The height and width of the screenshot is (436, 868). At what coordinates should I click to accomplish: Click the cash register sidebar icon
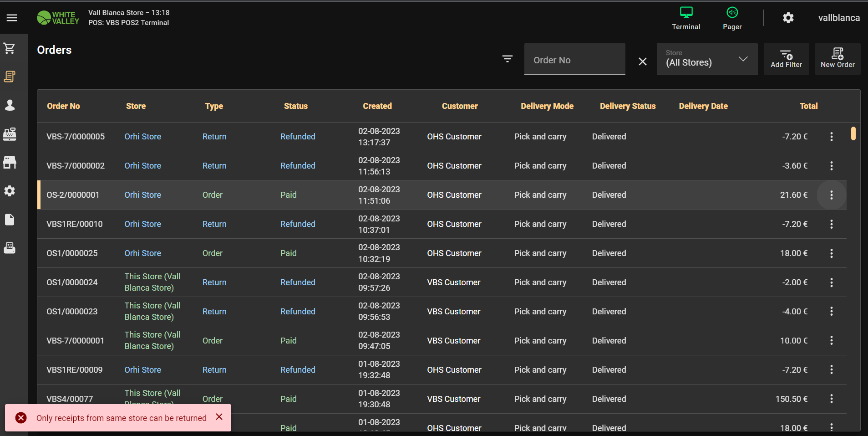pos(10,134)
